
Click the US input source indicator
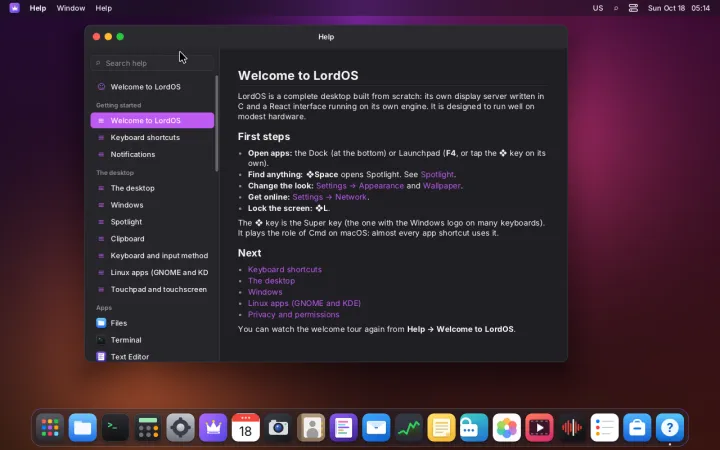[x=597, y=8]
